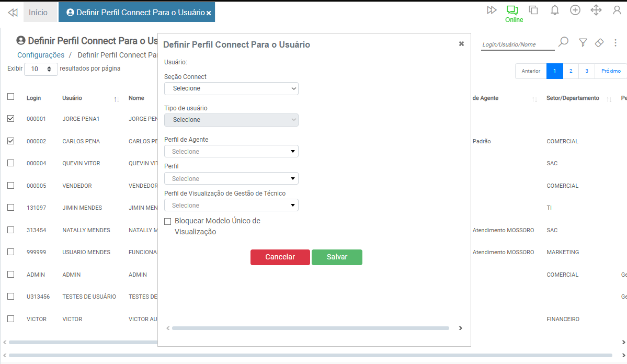This screenshot has width=627, height=364.
Task: Open the notifications bell icon
Action: [555, 10]
